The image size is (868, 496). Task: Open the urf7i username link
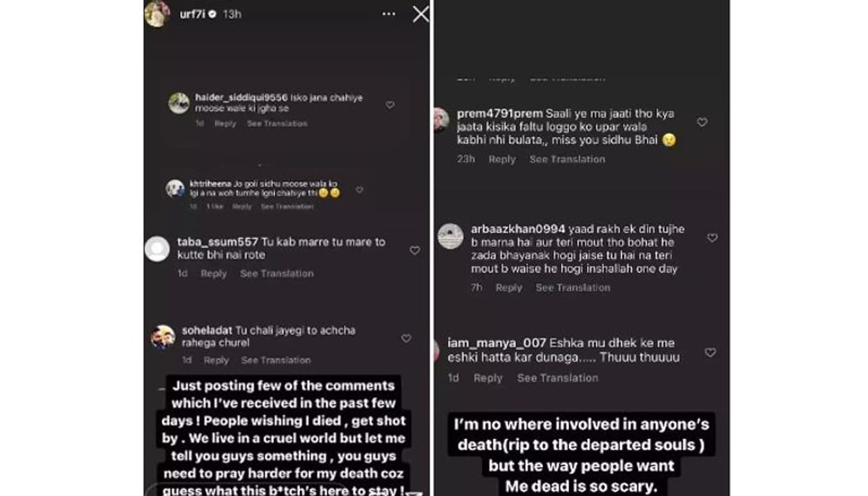pyautogui.click(x=193, y=14)
